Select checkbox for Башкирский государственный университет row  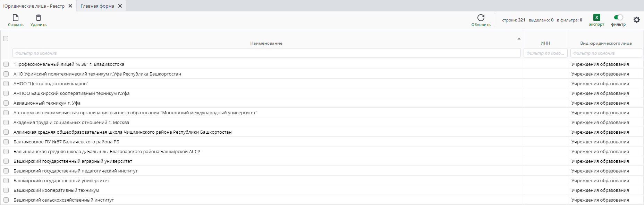(6, 180)
